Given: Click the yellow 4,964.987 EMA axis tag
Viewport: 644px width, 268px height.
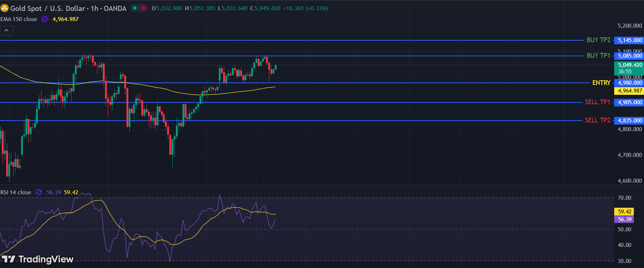Looking at the screenshot, I should click(629, 91).
